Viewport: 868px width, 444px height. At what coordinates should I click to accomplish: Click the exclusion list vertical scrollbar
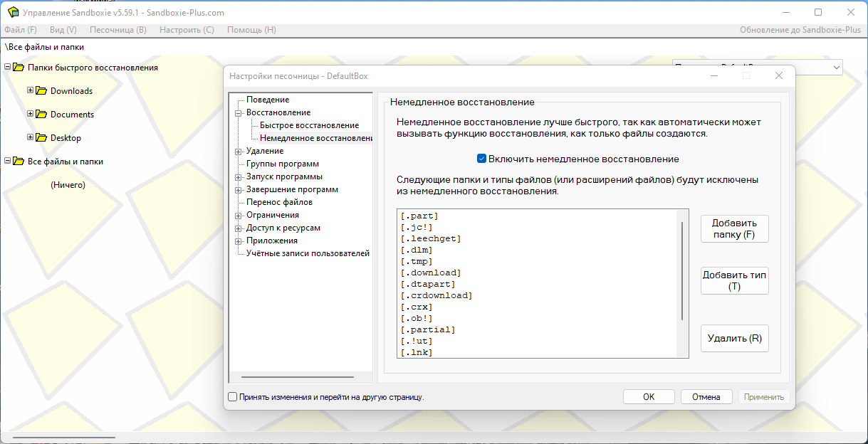pos(682,270)
